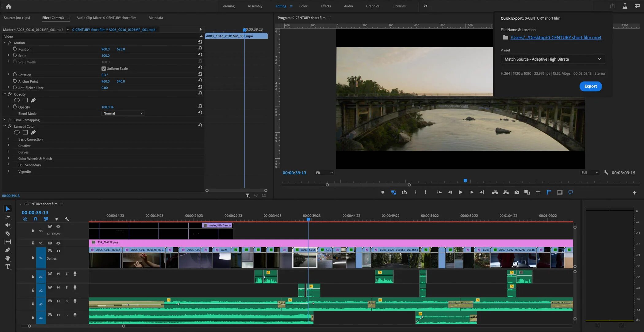Expand the Curves adjustment section
This screenshot has height=332, width=644.
pos(9,152)
